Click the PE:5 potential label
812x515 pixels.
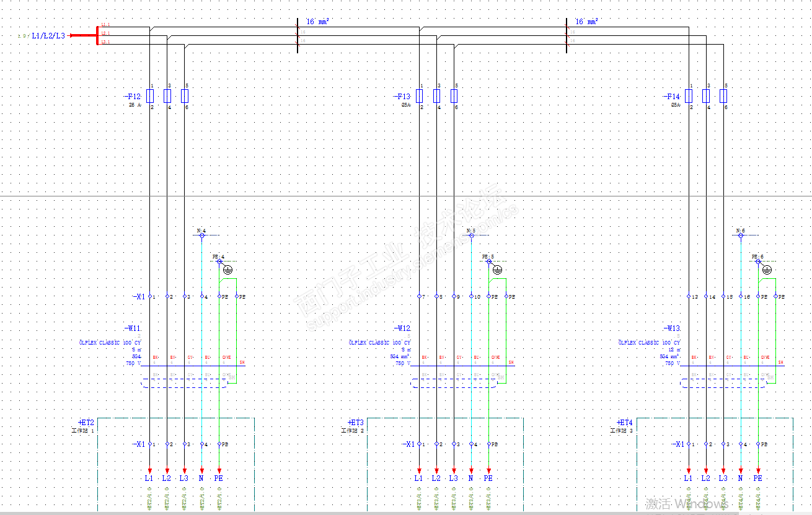[x=488, y=257]
